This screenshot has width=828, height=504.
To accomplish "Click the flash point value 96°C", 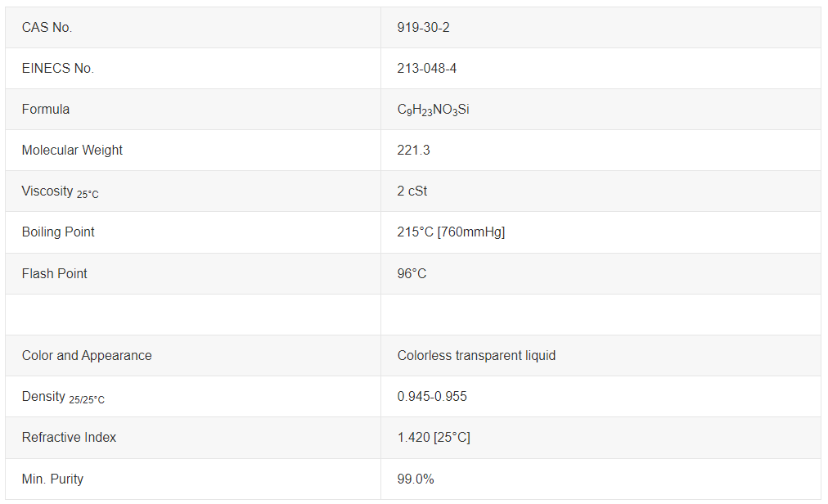I will [x=412, y=273].
